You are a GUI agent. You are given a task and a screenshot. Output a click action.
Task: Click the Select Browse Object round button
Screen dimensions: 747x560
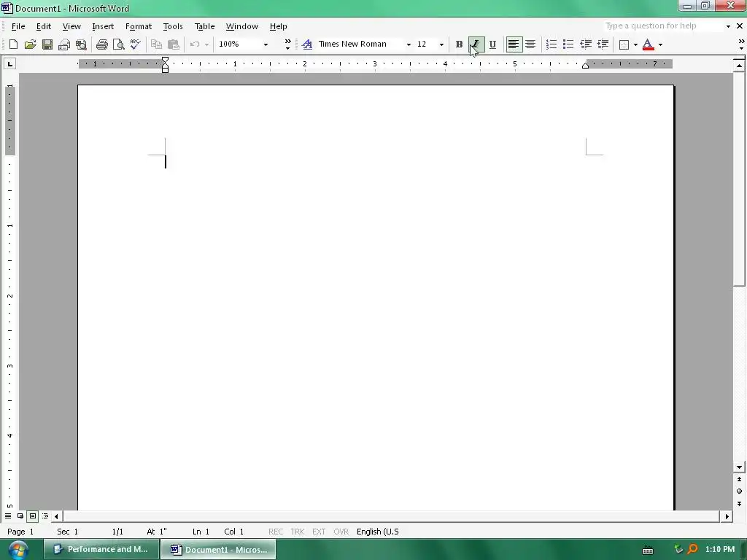pos(740,491)
